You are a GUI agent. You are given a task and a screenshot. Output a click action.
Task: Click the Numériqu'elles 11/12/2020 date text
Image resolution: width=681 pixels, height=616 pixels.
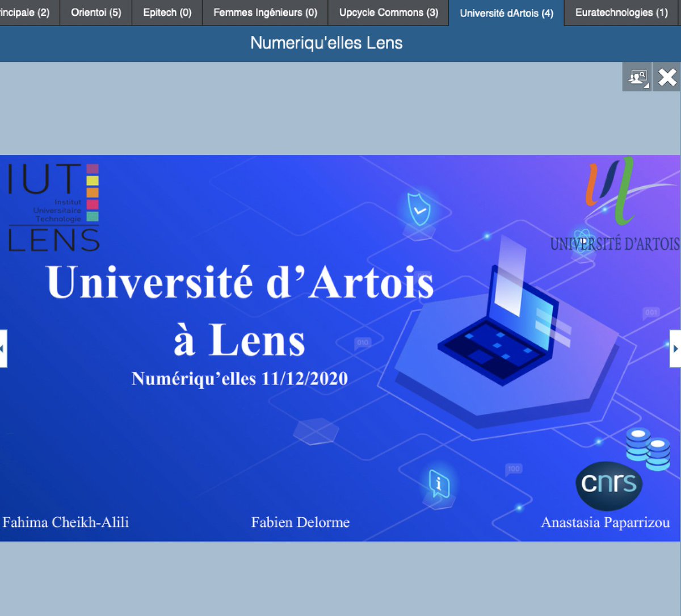pyautogui.click(x=239, y=378)
